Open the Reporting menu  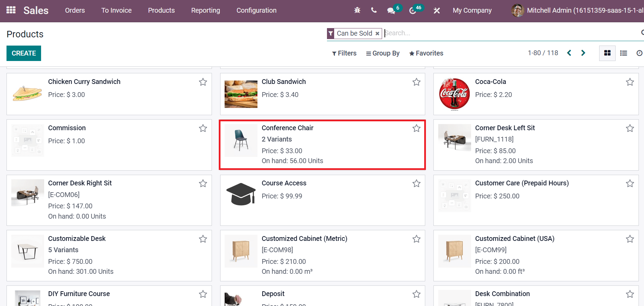click(205, 10)
